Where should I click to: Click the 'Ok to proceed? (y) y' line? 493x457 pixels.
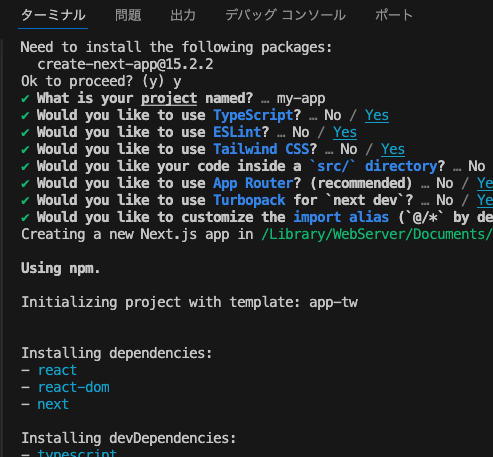pyautogui.click(x=101, y=81)
